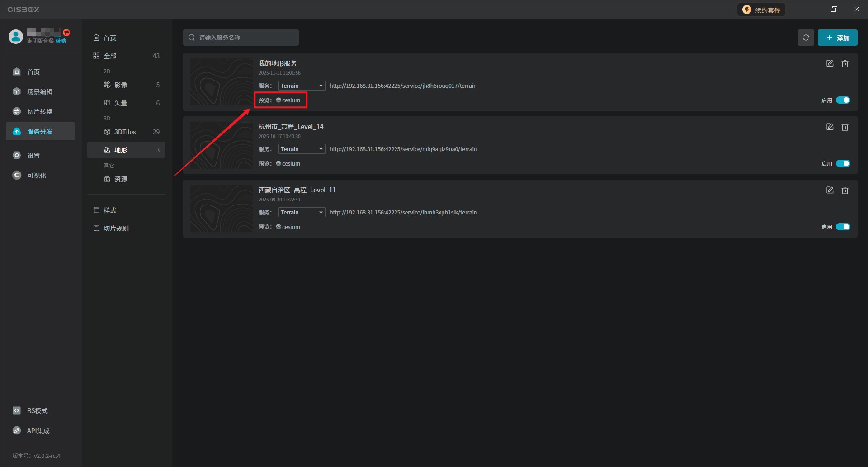Preview 我的地形服务 in cesium
The height and width of the screenshot is (467, 868).
click(x=288, y=100)
